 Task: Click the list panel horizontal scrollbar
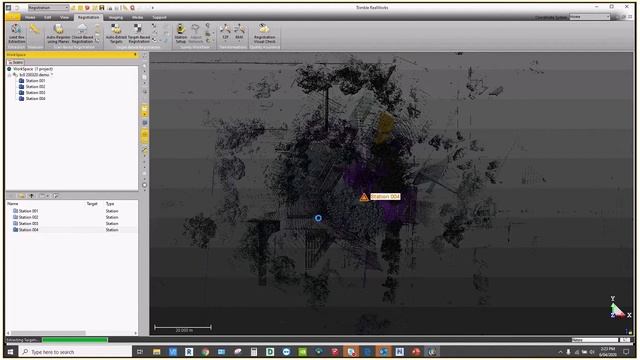(49, 333)
